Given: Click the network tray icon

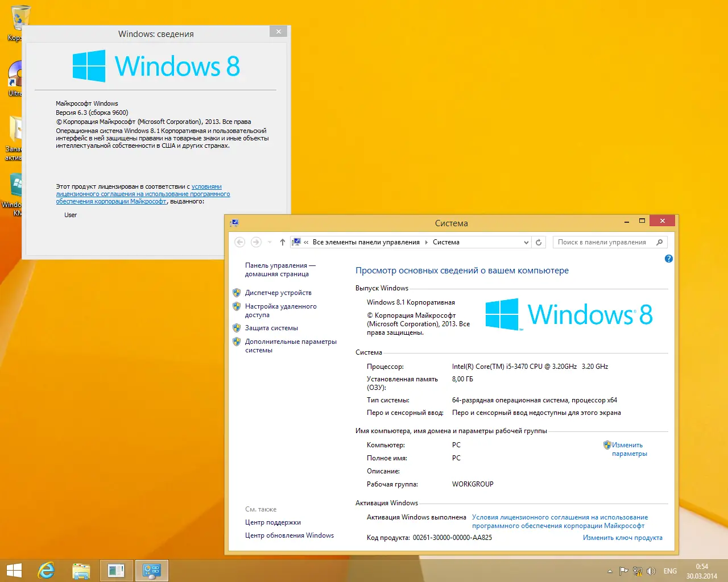Looking at the screenshot, I should pos(638,571).
